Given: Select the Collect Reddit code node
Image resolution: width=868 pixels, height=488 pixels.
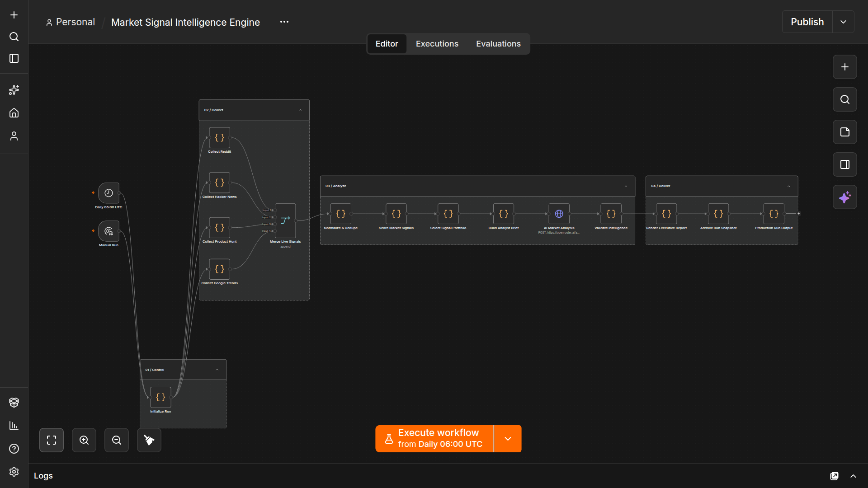Looking at the screenshot, I should coord(219,138).
